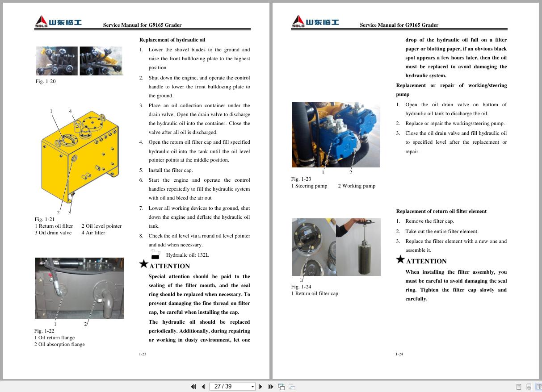Go back to the previous view

(282, 387)
